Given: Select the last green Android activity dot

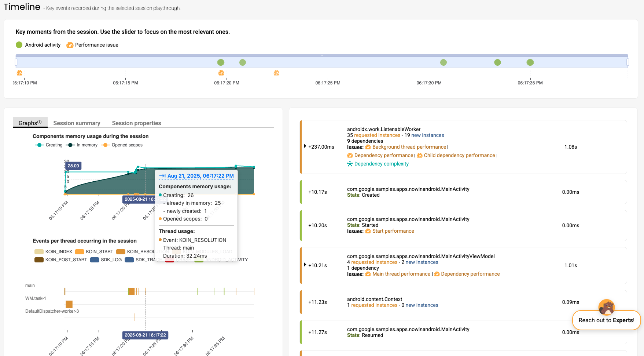Looking at the screenshot, I should pyautogui.click(x=530, y=62).
